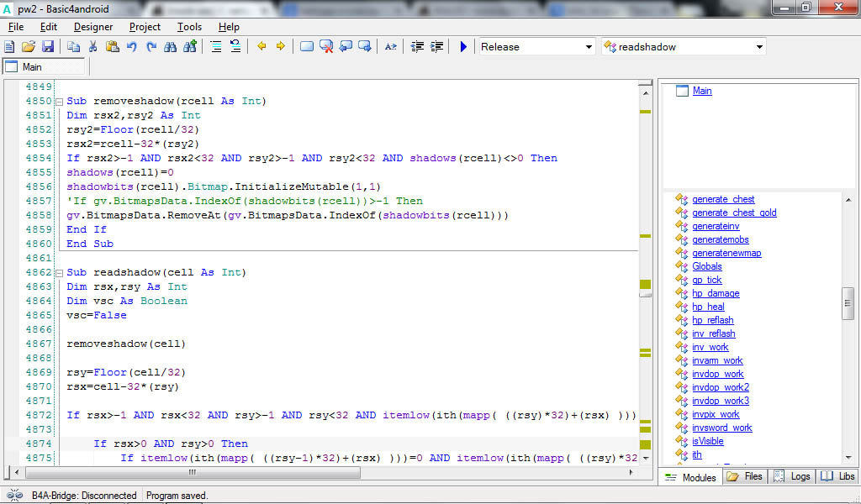
Task: Open the Project menu
Action: click(x=145, y=27)
